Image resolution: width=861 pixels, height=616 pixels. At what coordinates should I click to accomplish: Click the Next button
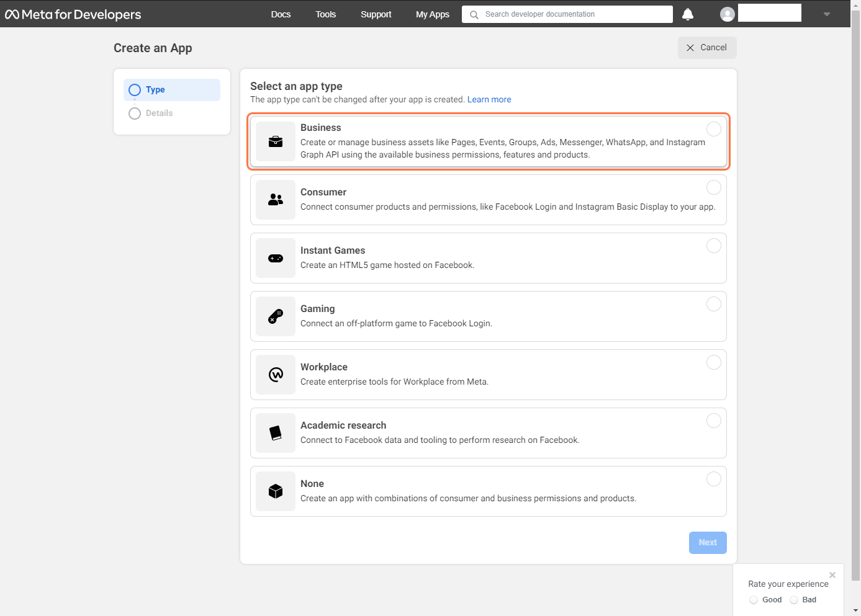(708, 543)
